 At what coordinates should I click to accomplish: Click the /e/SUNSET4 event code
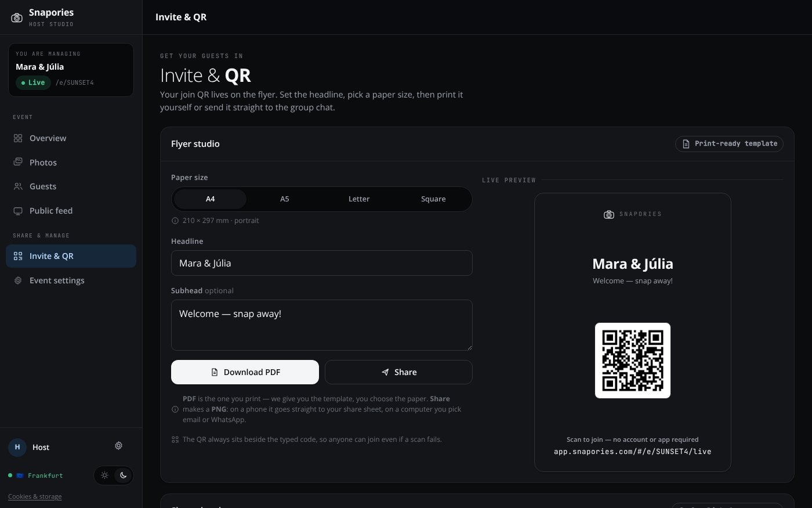coord(75,82)
